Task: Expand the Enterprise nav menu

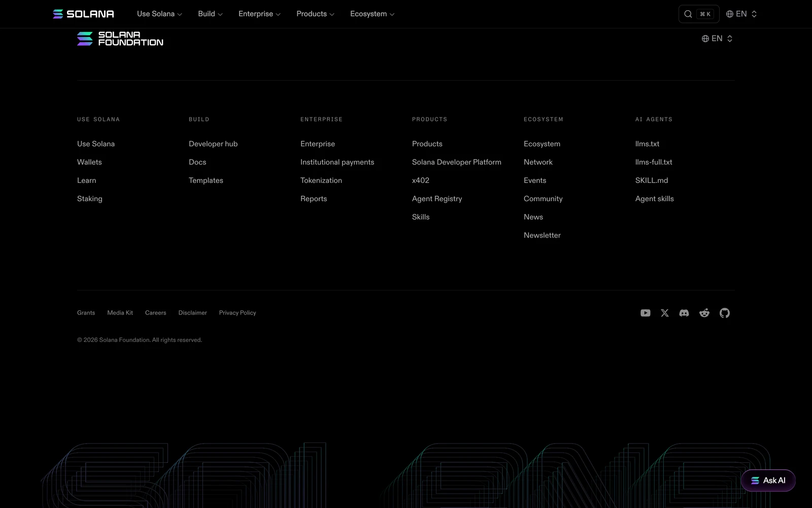Action: pyautogui.click(x=259, y=14)
